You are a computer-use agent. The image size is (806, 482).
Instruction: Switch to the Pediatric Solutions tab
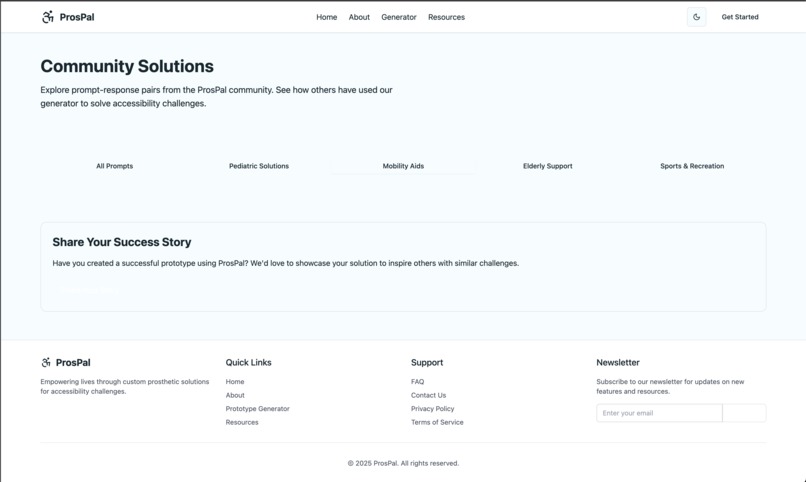[x=259, y=166]
